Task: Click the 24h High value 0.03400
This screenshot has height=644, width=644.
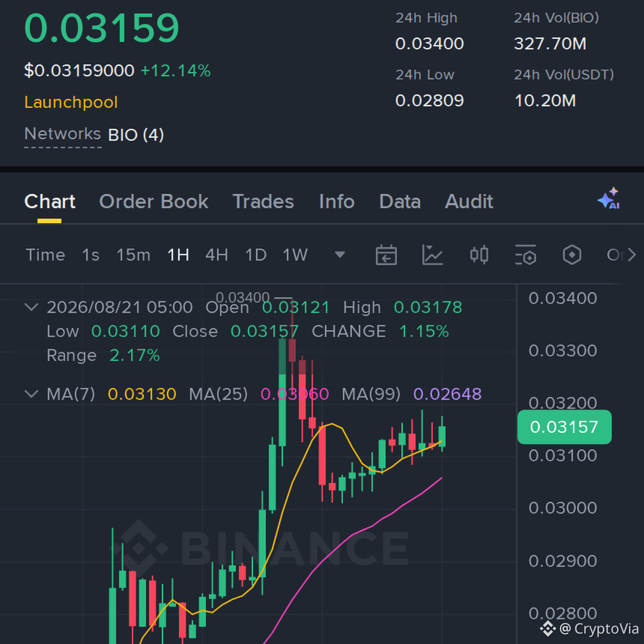Action: tap(429, 44)
